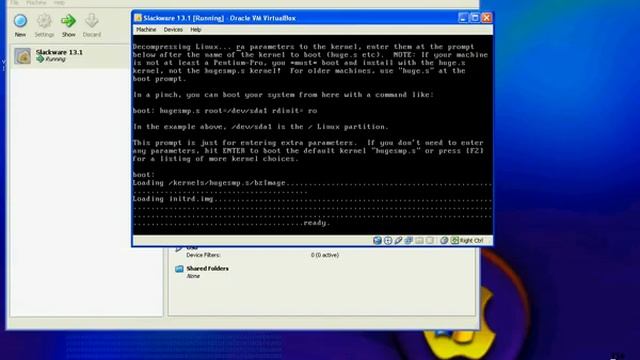
Task: Click the 'None' text under Shared Folders
Action: (x=193, y=276)
